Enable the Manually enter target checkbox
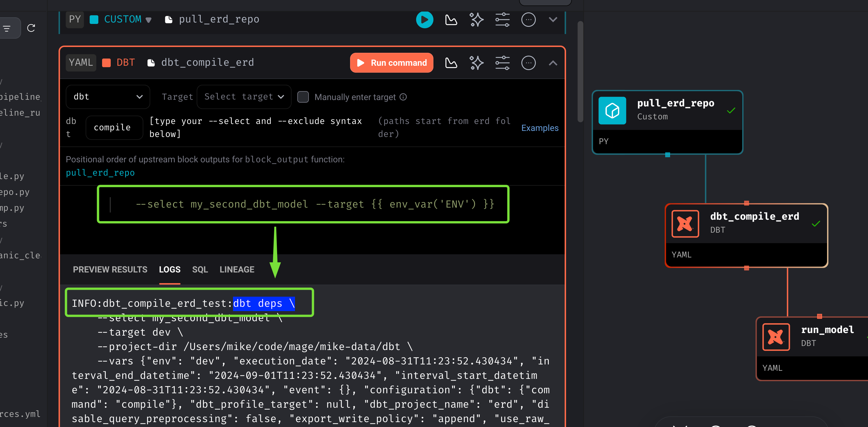 [x=303, y=97]
